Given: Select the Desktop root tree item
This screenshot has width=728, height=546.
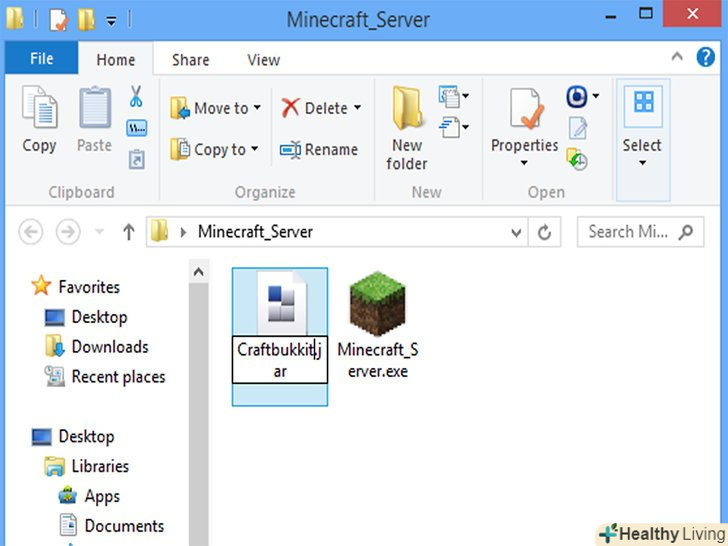Looking at the screenshot, I should pyautogui.click(x=86, y=436).
